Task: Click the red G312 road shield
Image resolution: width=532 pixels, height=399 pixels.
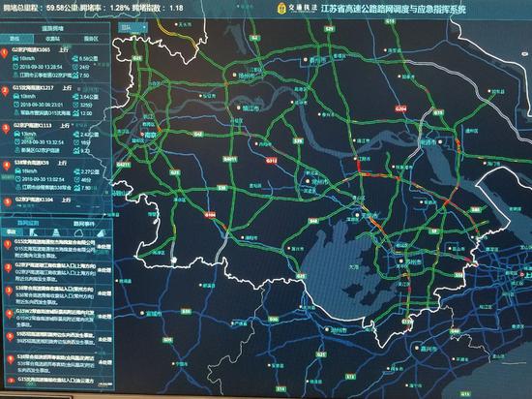Action: pos(272,161)
